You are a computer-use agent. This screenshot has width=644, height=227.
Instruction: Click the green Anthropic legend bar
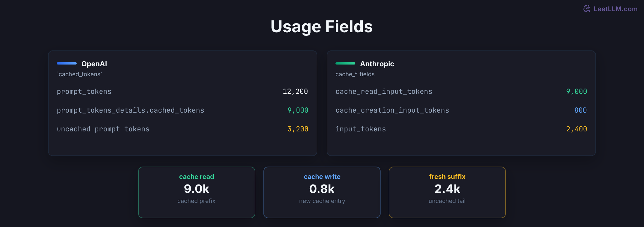[x=345, y=63]
